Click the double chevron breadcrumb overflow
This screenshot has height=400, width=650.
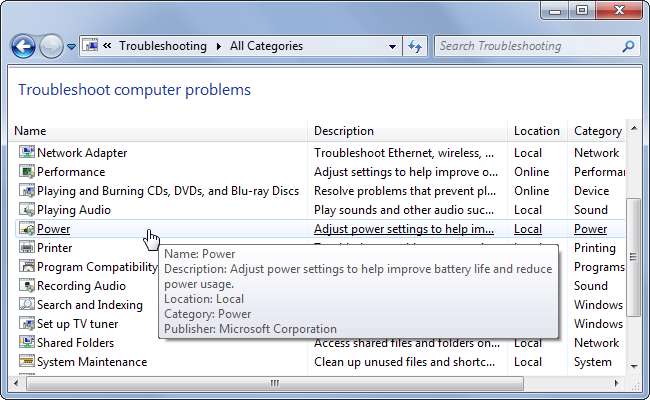tap(107, 46)
